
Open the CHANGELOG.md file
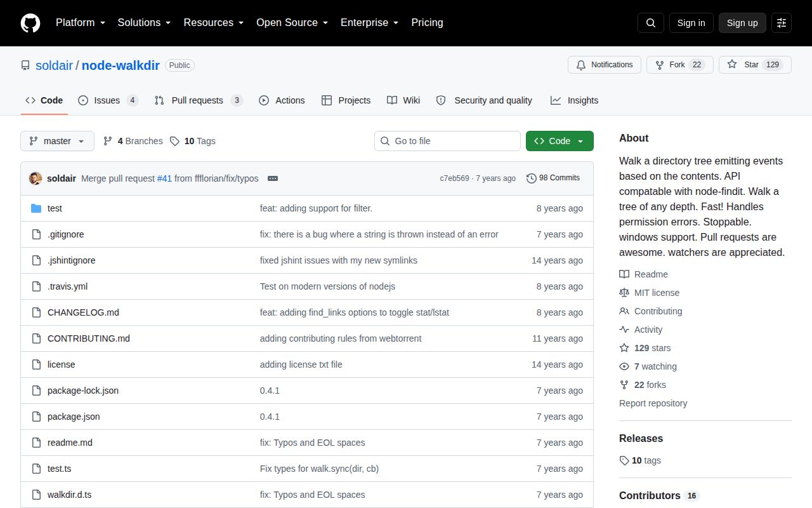pos(83,312)
